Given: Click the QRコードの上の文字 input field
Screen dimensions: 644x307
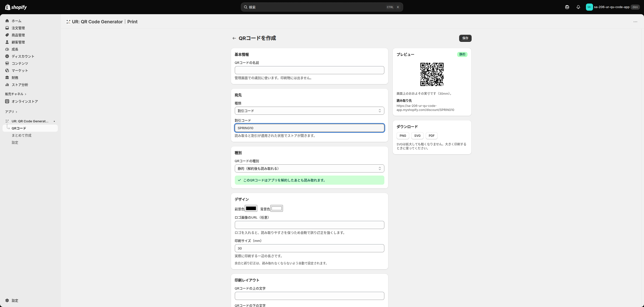Looking at the screenshot, I should pyautogui.click(x=309, y=296).
